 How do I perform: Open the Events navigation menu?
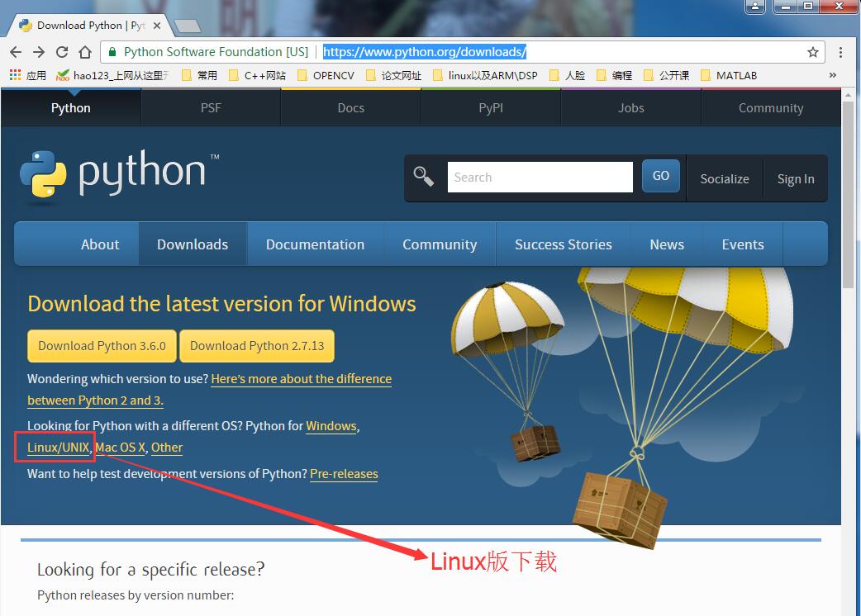point(742,244)
